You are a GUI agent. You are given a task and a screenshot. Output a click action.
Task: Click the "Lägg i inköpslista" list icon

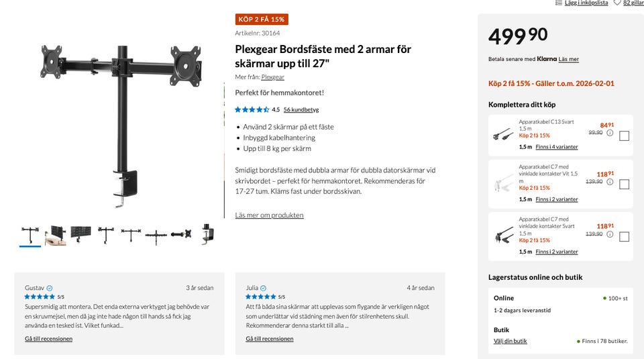(x=559, y=3)
